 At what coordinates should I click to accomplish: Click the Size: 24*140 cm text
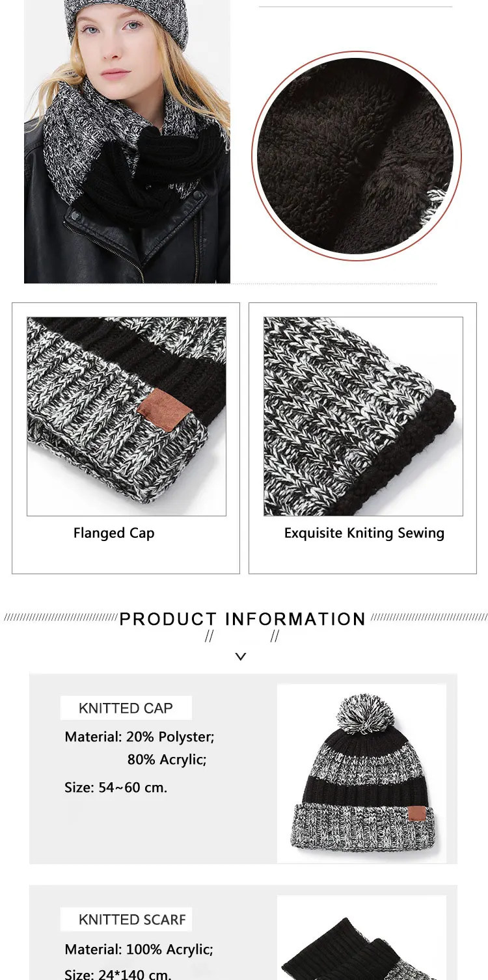pos(118,974)
